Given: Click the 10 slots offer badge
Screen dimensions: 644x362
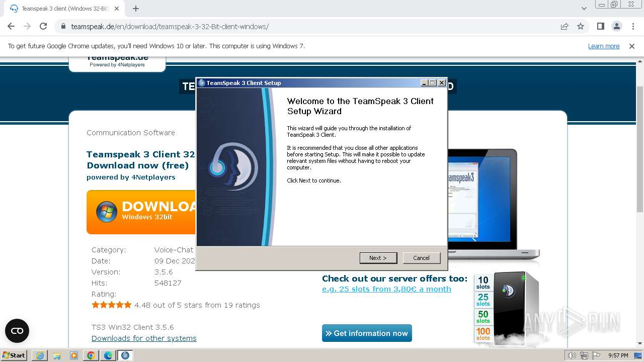Looking at the screenshot, I should (x=483, y=283).
